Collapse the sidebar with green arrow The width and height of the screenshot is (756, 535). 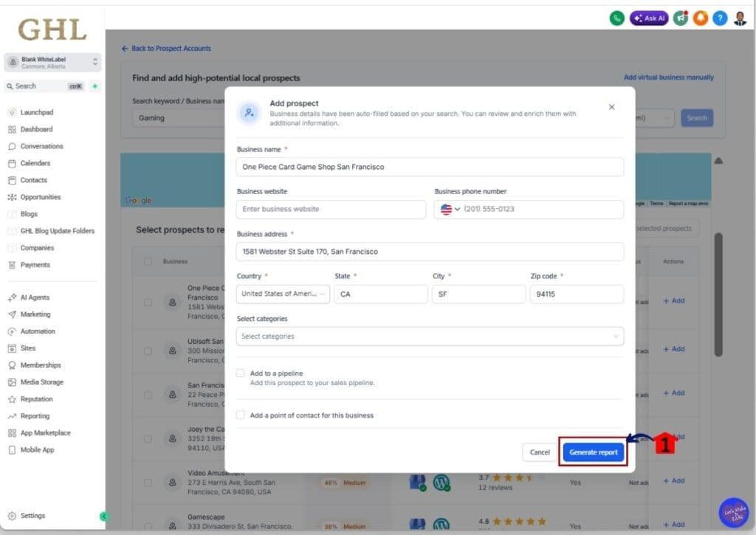pos(103,516)
